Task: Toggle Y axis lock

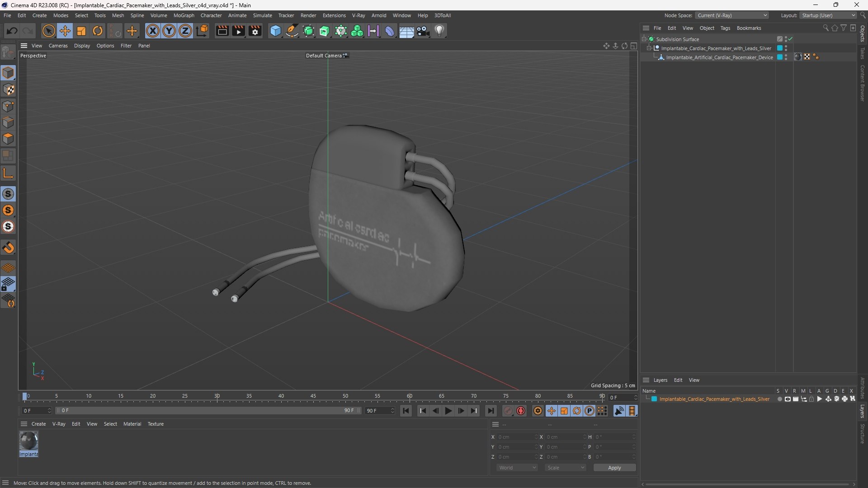Action: [x=169, y=31]
